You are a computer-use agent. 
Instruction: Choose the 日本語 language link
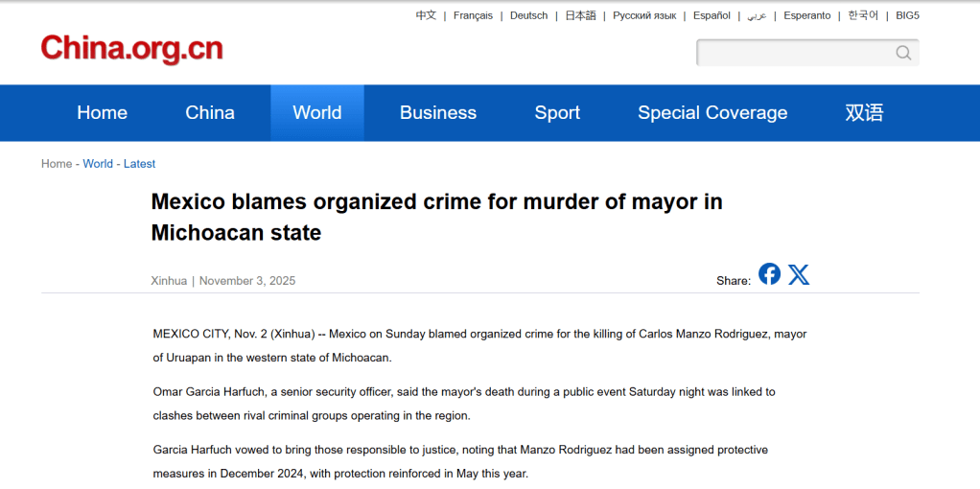point(580,15)
